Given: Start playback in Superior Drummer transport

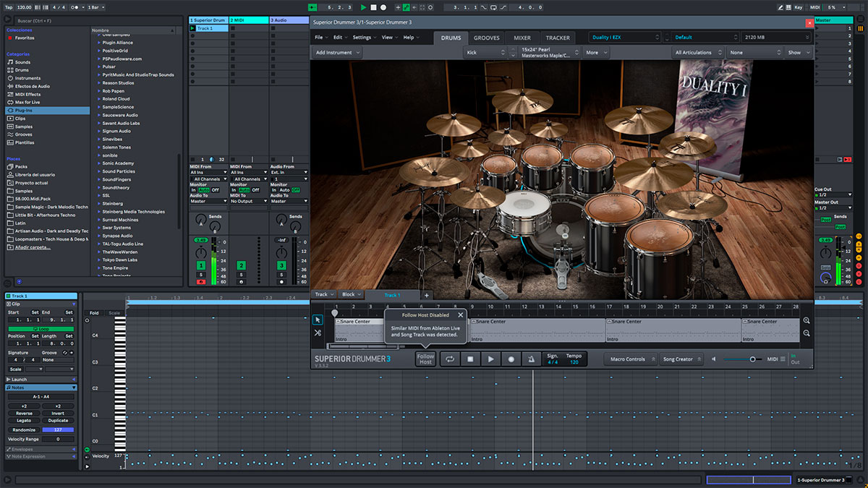Looking at the screenshot, I should 490,359.
